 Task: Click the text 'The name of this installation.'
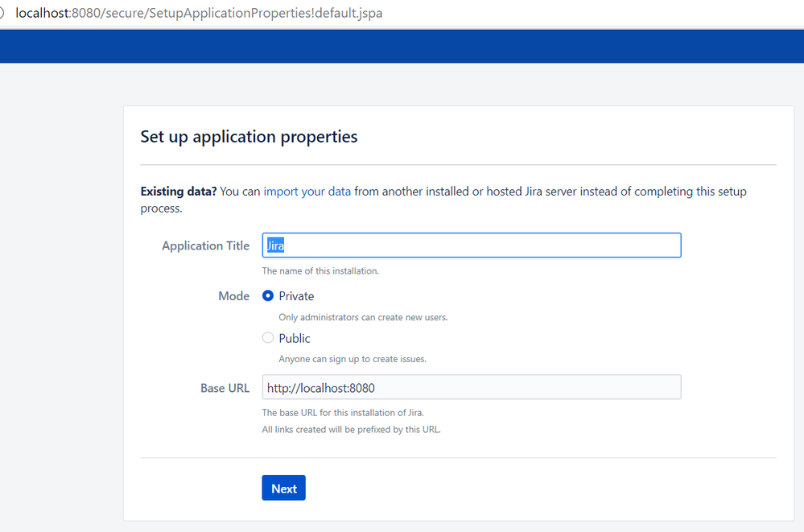coord(320,271)
